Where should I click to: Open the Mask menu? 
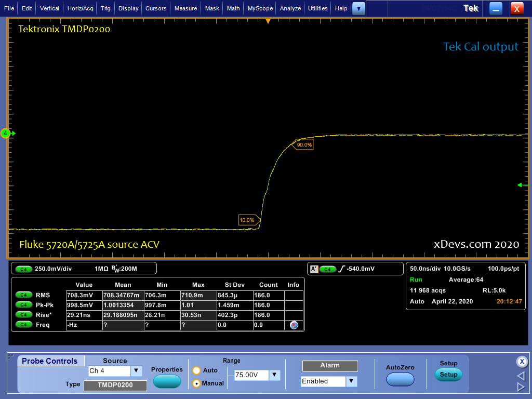point(212,8)
